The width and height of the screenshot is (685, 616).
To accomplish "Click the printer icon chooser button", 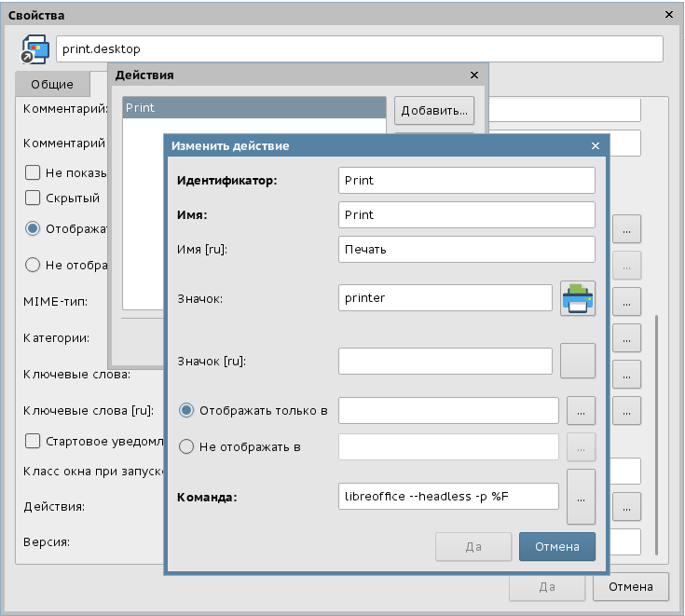I will 578,299.
